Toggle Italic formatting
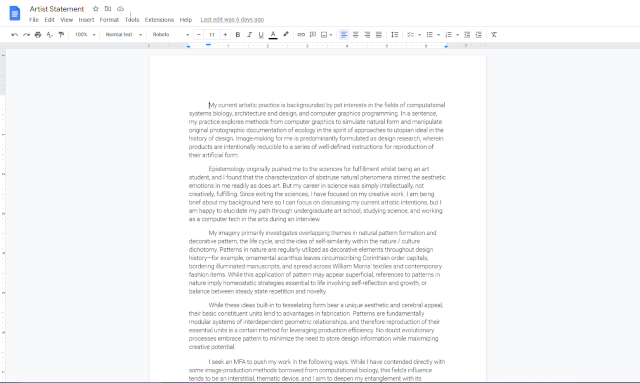The width and height of the screenshot is (640, 383). (249, 35)
